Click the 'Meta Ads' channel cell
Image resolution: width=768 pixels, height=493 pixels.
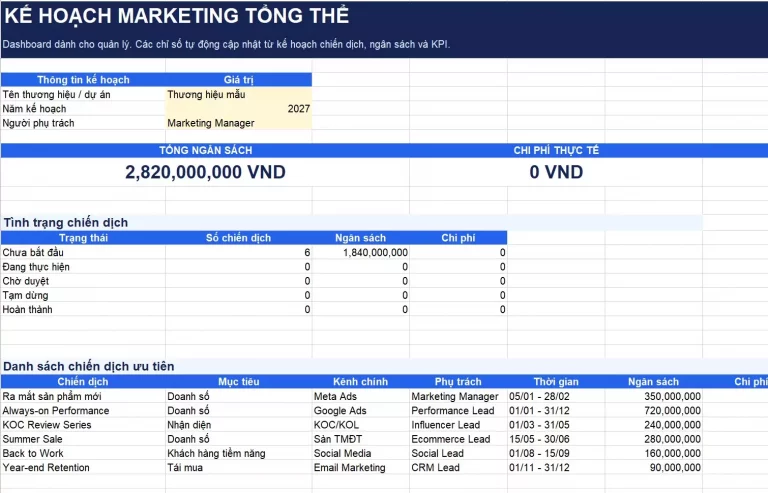[360, 396]
